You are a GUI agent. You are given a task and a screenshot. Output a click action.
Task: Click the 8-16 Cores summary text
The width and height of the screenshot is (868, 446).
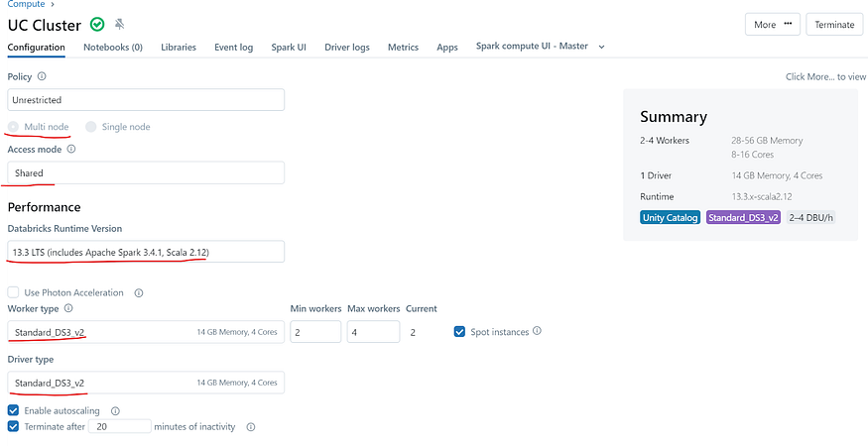click(x=753, y=155)
